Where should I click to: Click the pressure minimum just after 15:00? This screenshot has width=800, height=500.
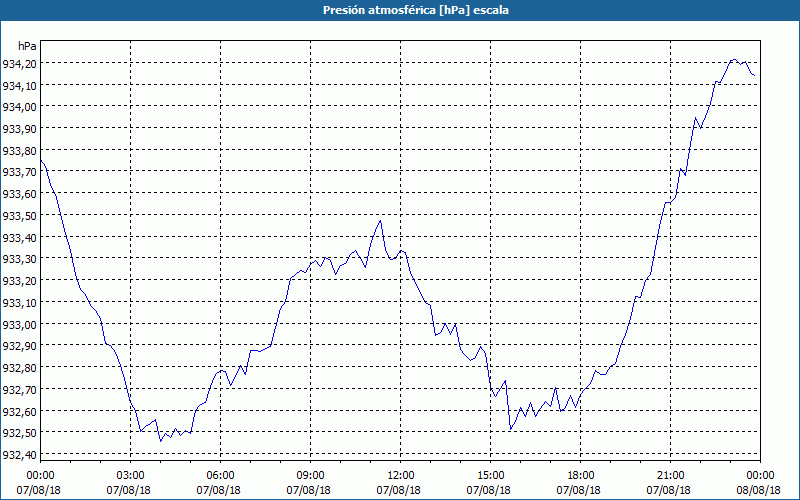click(x=510, y=430)
